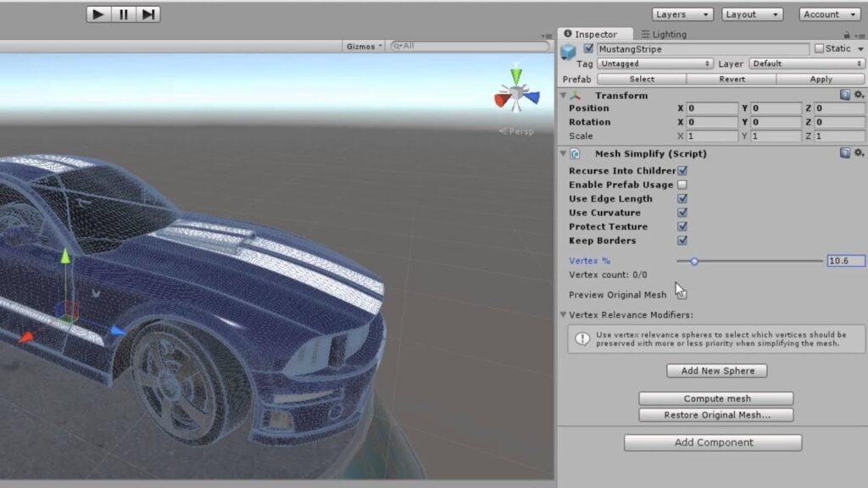Enable the Enable Prefab Usage checkbox
Screen dimensions: 868x488
tap(681, 184)
